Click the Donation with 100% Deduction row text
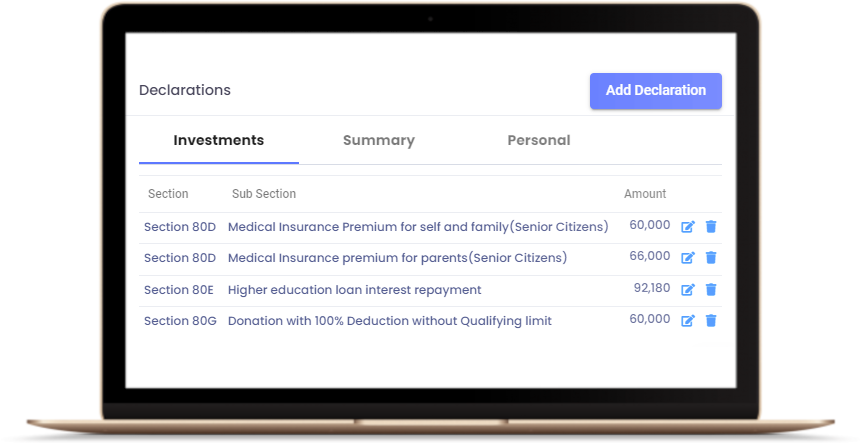 [x=389, y=321]
